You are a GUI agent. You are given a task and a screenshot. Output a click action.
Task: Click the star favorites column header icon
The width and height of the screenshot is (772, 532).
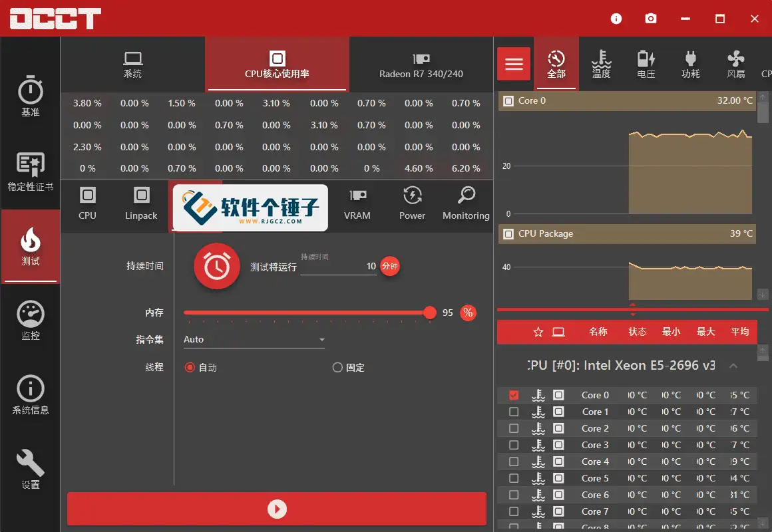(x=538, y=332)
